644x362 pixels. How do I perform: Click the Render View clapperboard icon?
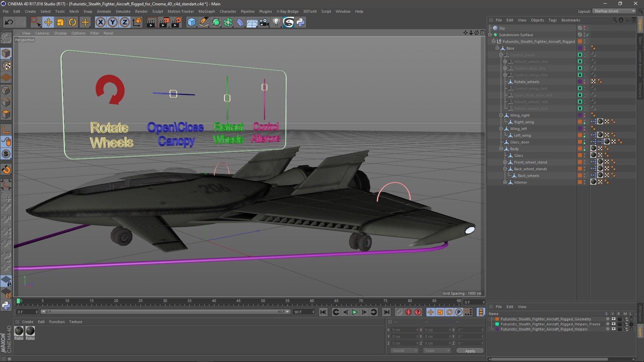(152, 22)
